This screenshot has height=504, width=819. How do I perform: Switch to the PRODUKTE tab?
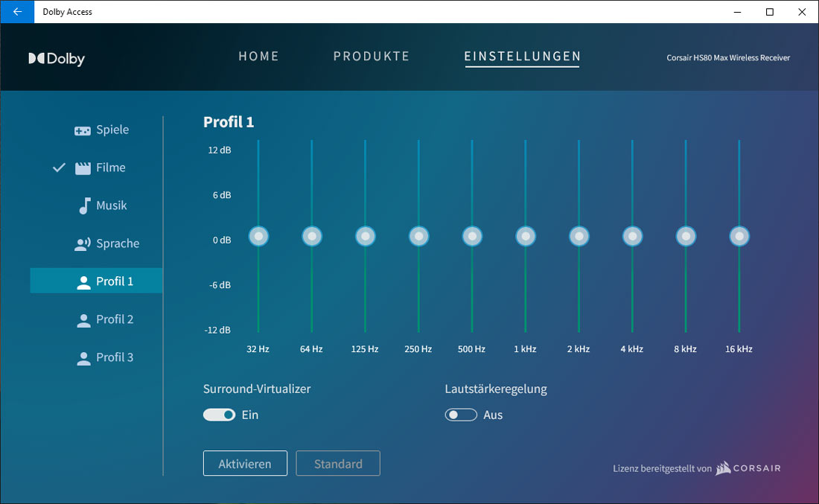(372, 57)
